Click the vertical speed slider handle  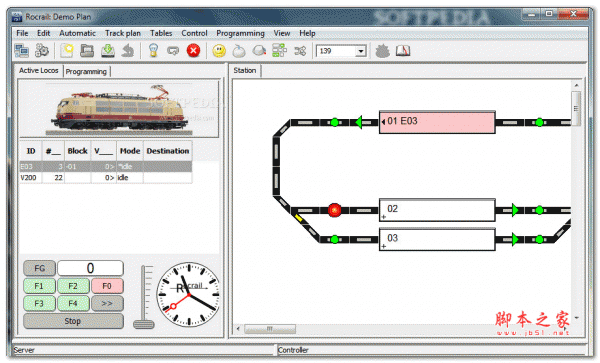pos(144,324)
